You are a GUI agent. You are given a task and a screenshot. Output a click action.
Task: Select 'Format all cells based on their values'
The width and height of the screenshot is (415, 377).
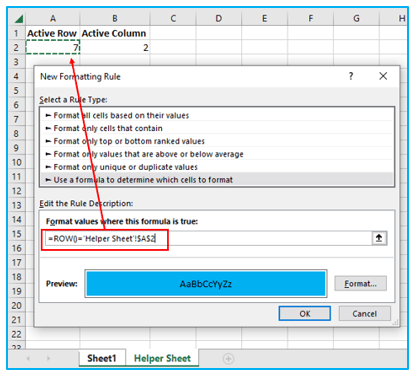(x=217, y=115)
